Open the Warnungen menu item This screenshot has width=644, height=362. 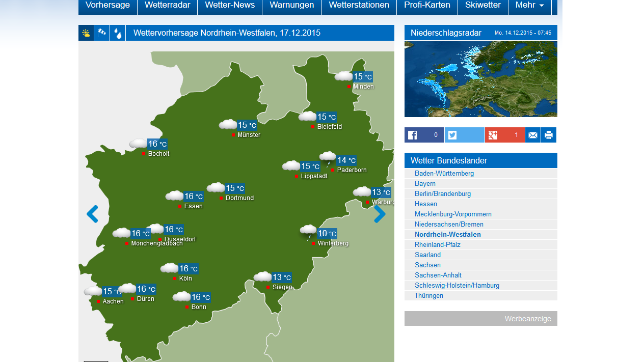click(x=291, y=6)
